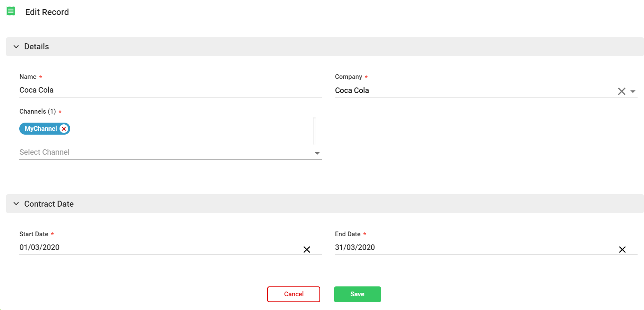Click the green record icon beside Edit Record
Screen dimensions: 644x310
coord(11,12)
